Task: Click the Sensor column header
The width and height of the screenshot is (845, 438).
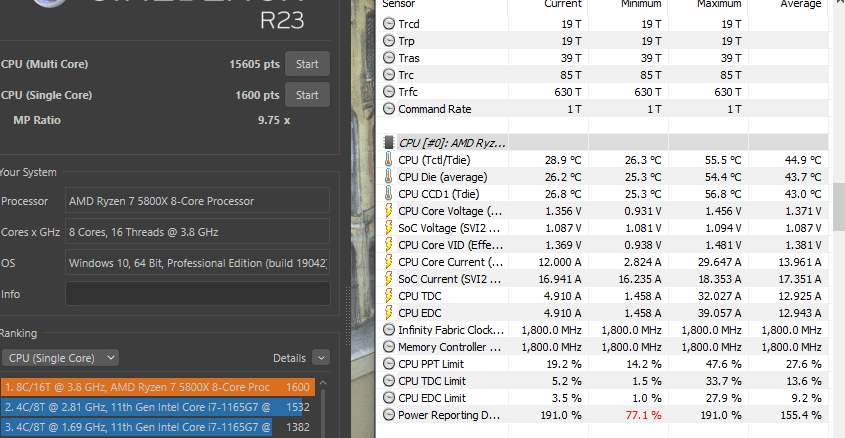Action: 399,4
